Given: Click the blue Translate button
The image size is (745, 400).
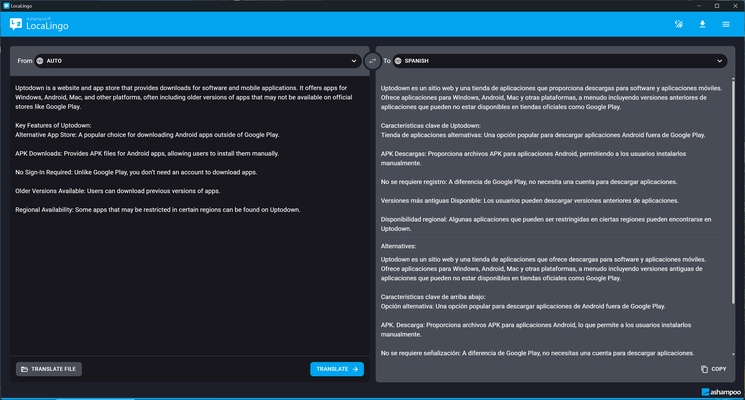Looking at the screenshot, I should click(x=337, y=369).
